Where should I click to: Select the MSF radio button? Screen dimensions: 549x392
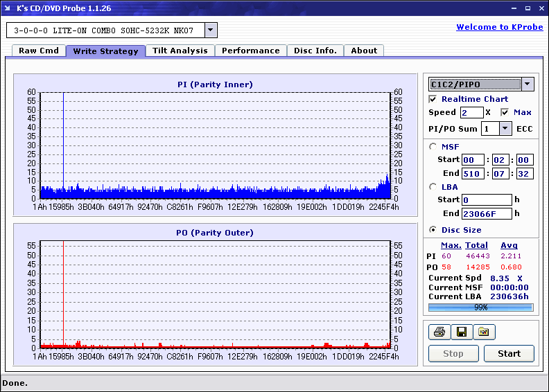433,146
